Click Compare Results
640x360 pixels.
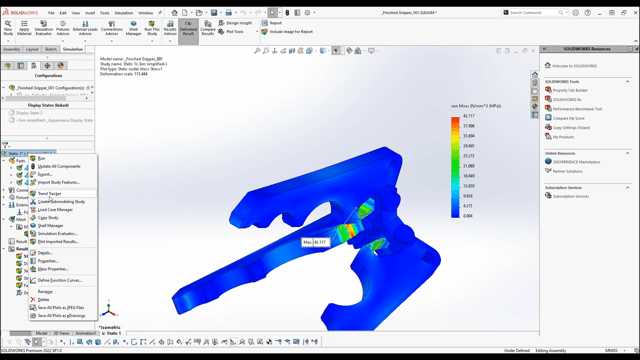tap(208, 28)
